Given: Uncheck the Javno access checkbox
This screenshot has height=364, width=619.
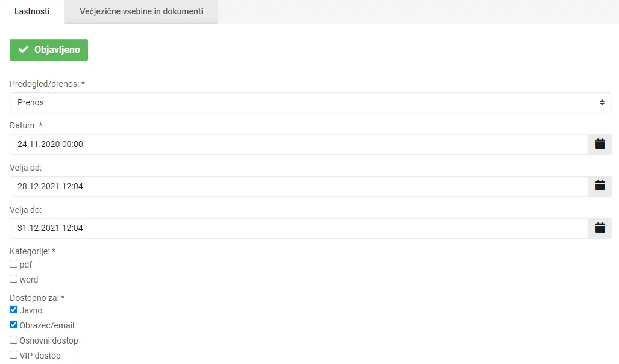Looking at the screenshot, I should click(x=14, y=310).
